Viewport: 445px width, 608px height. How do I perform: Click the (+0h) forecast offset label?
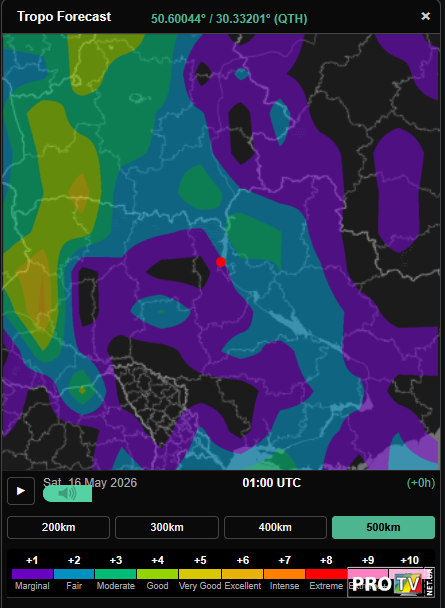421,483
